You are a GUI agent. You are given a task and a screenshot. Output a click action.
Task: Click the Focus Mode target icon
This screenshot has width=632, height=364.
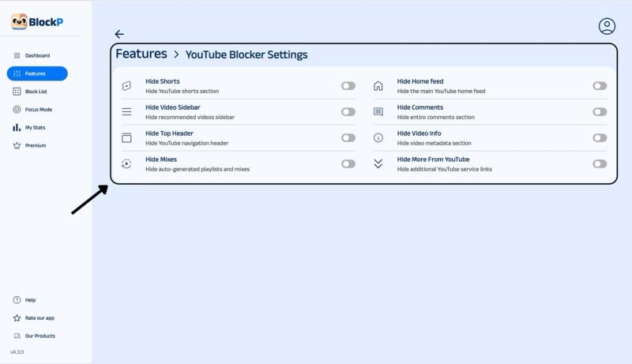(x=17, y=110)
